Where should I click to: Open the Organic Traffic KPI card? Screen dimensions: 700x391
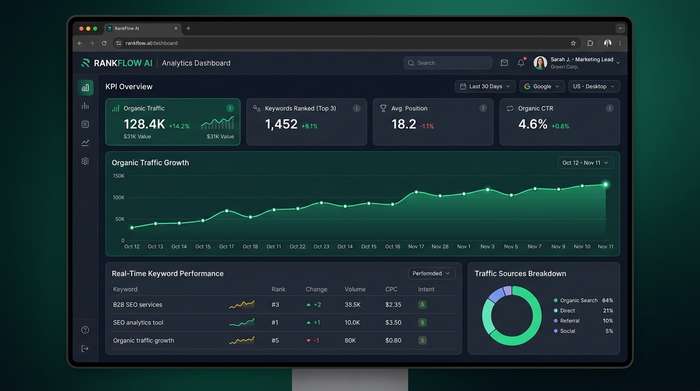click(x=173, y=122)
